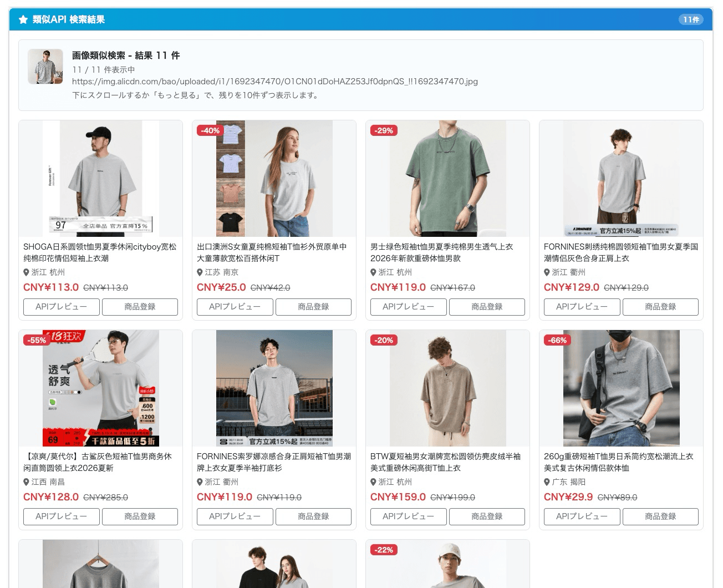Click the price CNY¥25.0

[x=221, y=287]
